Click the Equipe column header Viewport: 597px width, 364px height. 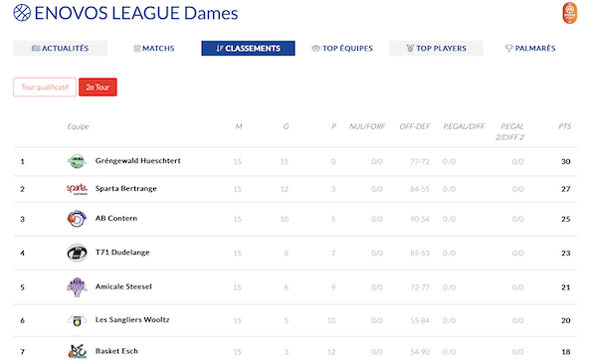(78, 126)
